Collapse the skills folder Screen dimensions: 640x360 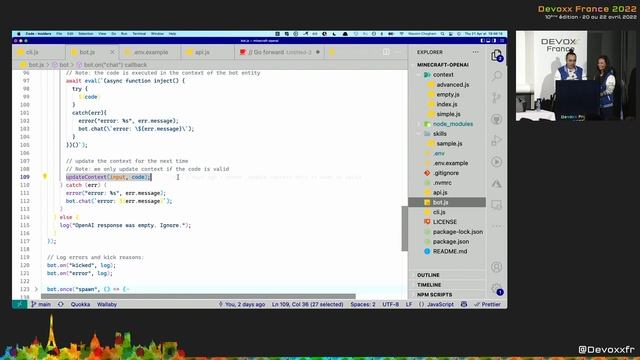pyautogui.click(x=440, y=133)
